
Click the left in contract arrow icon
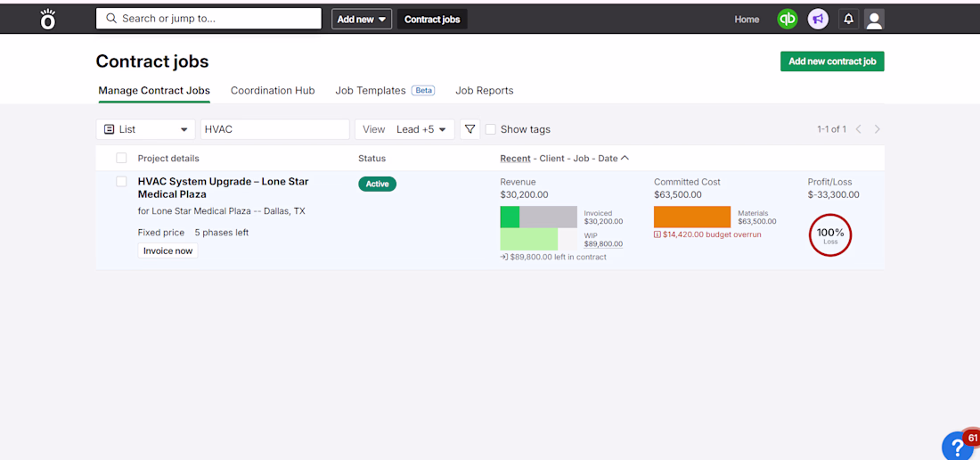(503, 257)
